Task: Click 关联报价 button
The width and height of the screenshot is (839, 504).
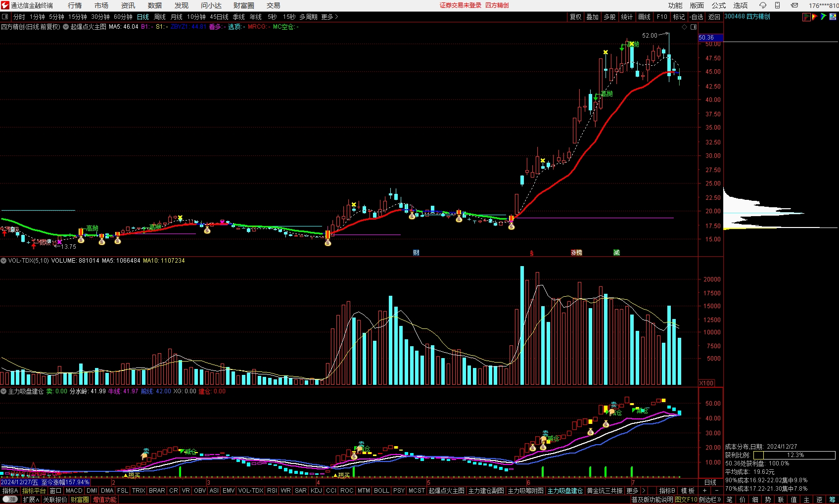Action: click(55, 500)
